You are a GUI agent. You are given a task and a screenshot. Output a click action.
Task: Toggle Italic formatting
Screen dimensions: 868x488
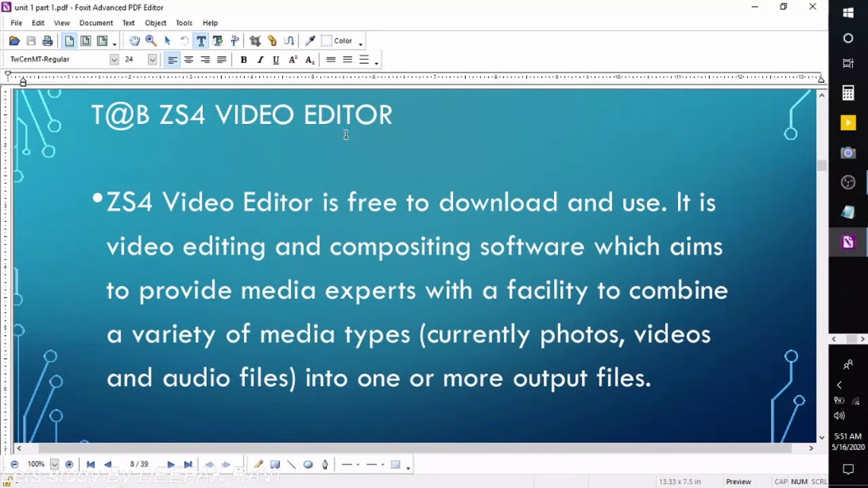[260, 60]
